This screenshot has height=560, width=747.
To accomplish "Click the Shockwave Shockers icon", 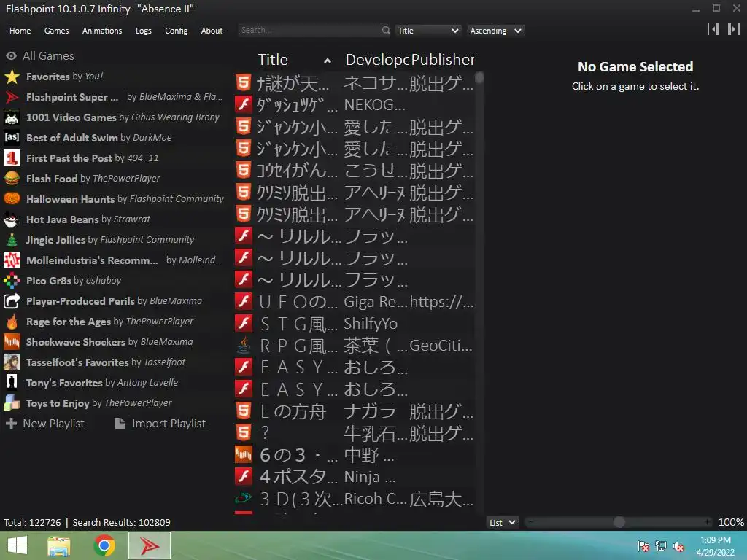I will tap(12, 342).
